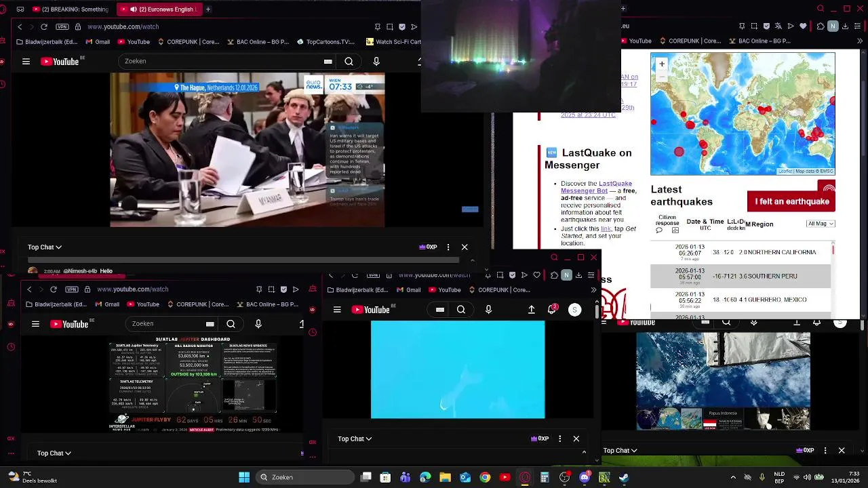
Task: Open extensions icon in top-right browser toolbar
Action: point(821,26)
